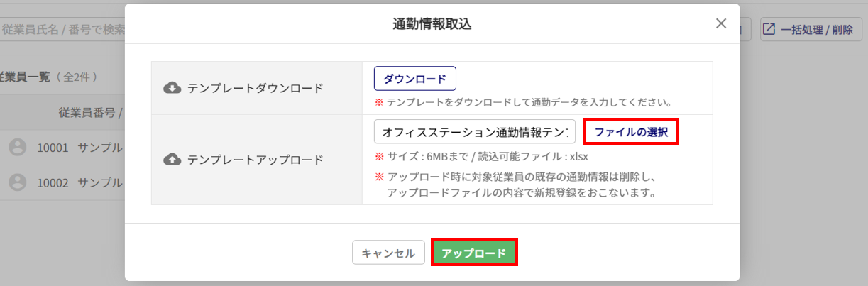Image resolution: width=868 pixels, height=286 pixels.
Task: Click the テンプレートダウンロード label
Action: point(256,88)
